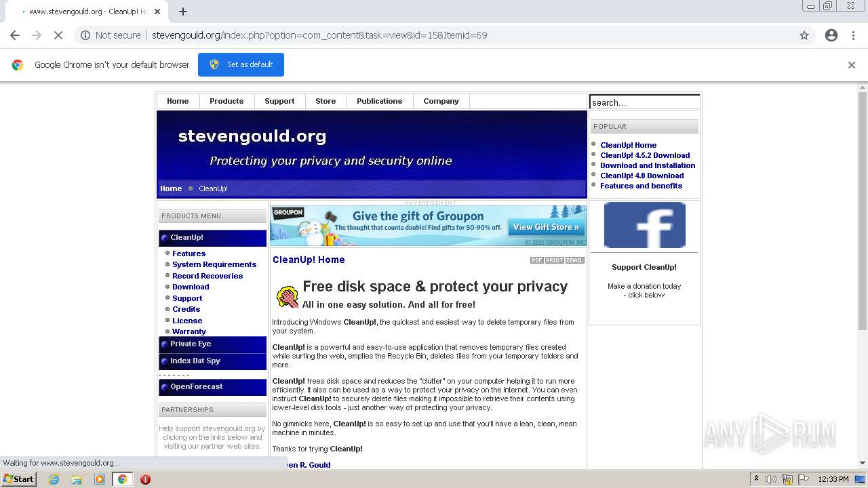Open the Download sidebar link
The height and width of the screenshot is (488, 868).
click(x=191, y=287)
